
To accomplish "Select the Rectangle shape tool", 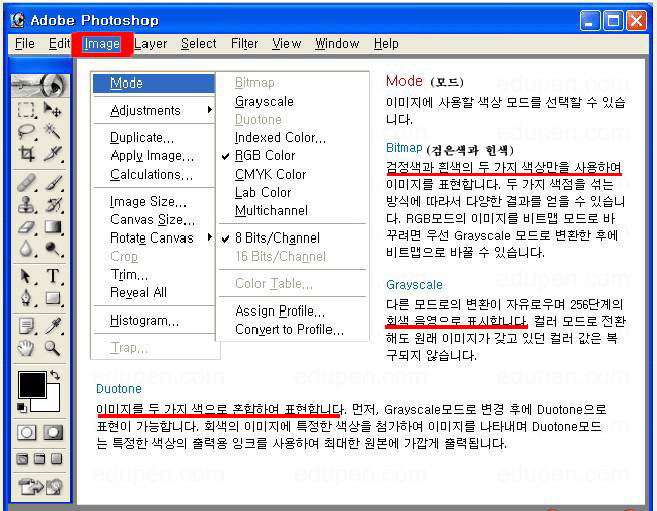I will [52, 298].
